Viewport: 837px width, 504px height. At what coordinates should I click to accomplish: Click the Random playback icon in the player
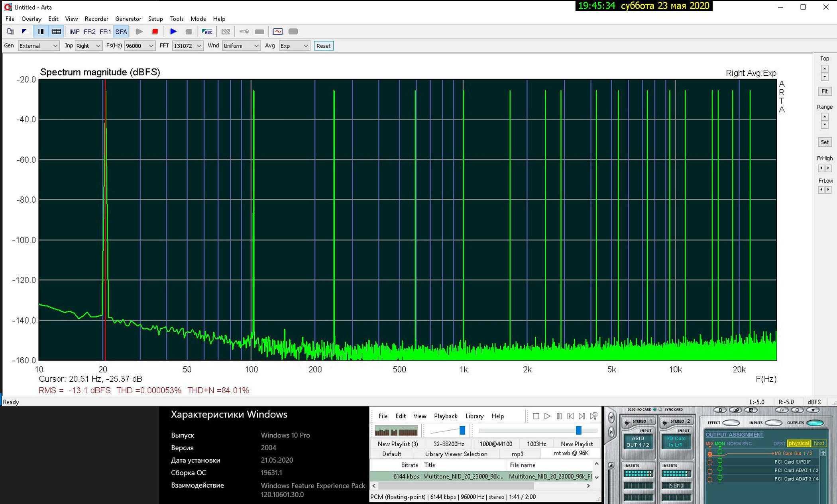[x=593, y=416]
